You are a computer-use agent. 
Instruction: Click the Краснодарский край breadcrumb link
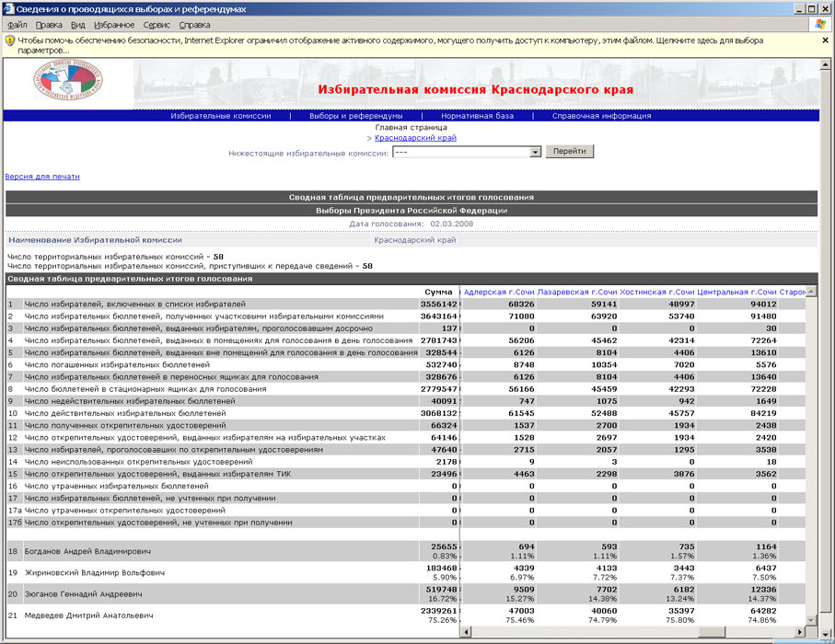tap(414, 138)
